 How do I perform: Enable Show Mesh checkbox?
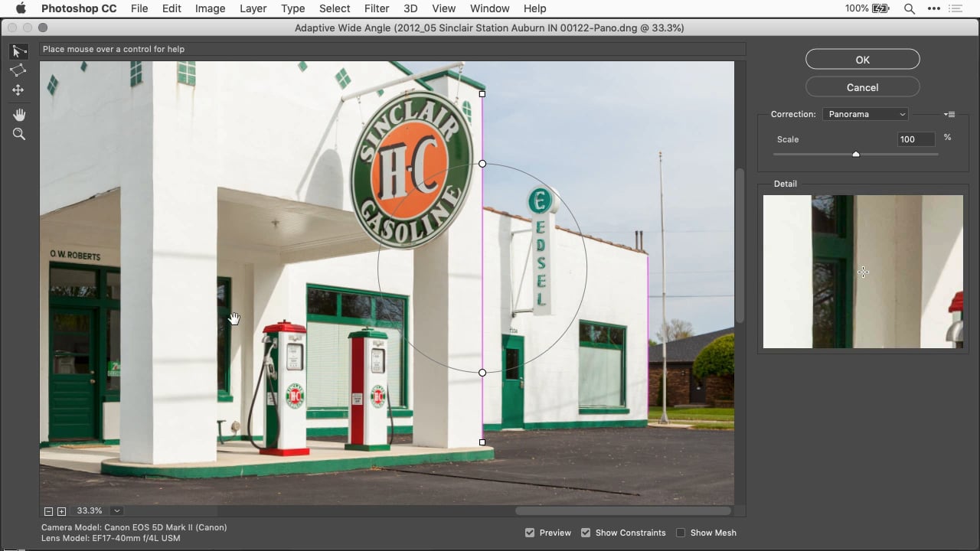(681, 533)
